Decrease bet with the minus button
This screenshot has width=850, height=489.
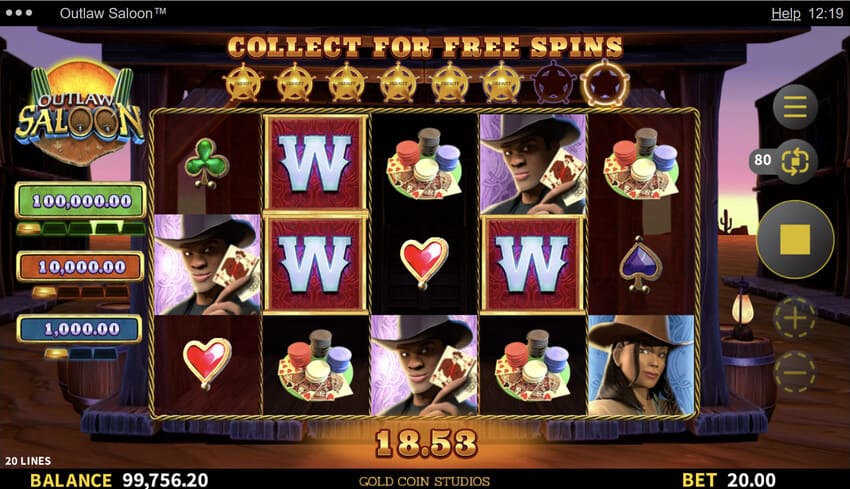795,372
